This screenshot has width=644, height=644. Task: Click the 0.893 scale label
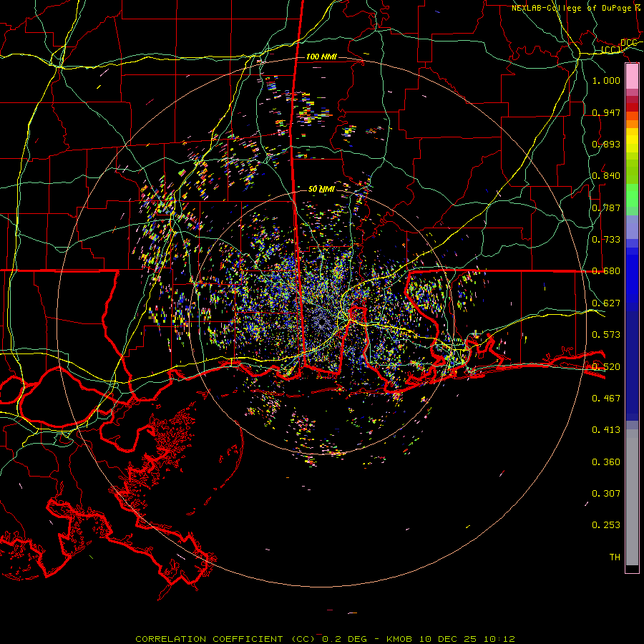[x=606, y=144]
